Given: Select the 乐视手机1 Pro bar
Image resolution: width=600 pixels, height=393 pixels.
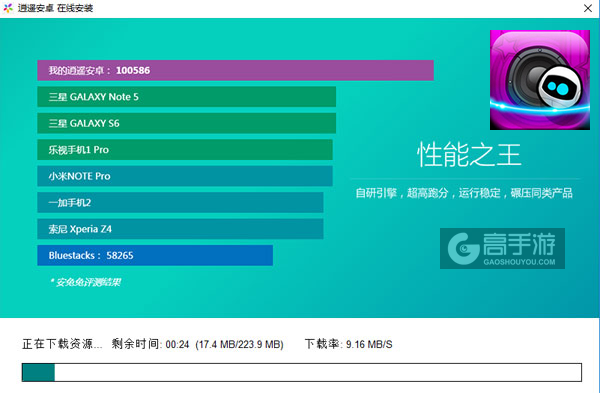Looking at the screenshot, I should click(x=185, y=150).
